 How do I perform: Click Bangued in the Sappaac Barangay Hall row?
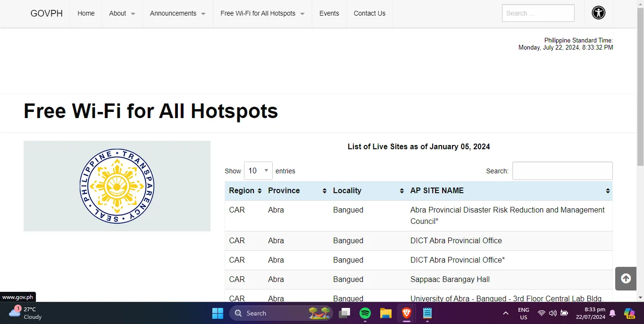point(348,280)
